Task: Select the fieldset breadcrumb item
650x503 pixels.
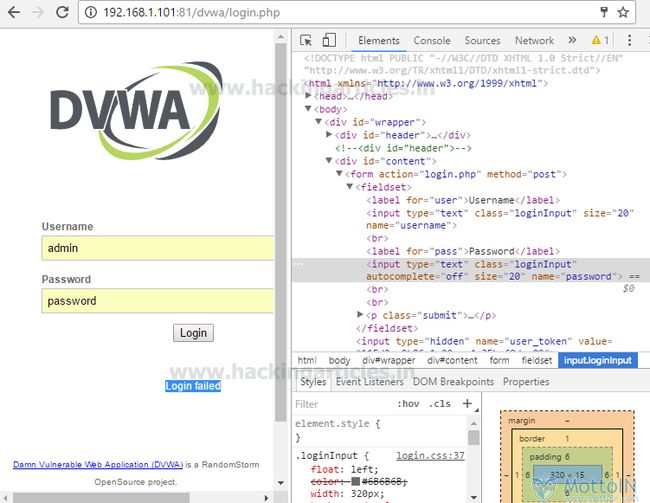Action: (537, 360)
